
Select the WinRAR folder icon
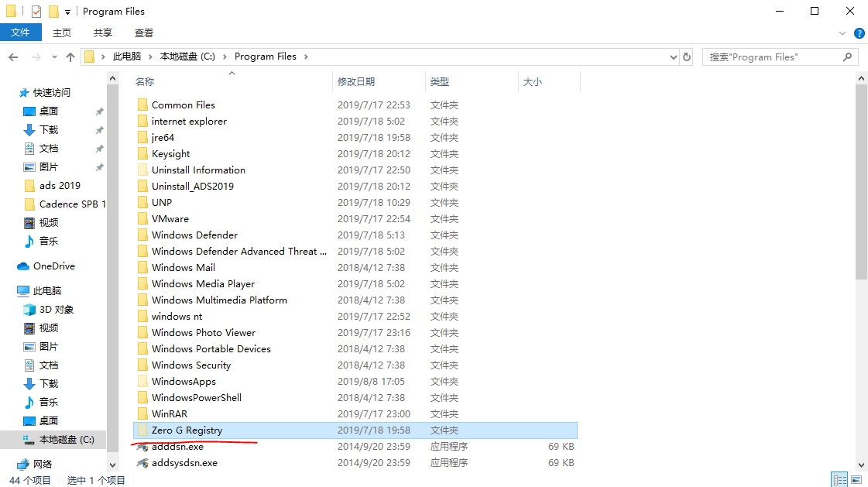142,414
